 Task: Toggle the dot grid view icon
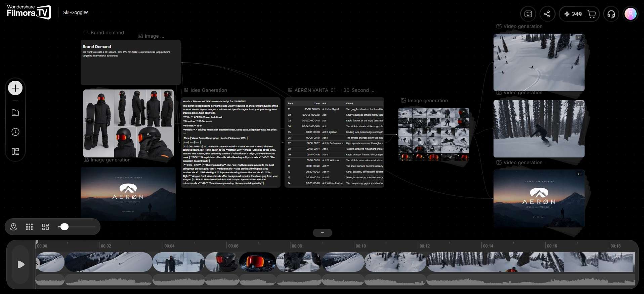[30, 227]
